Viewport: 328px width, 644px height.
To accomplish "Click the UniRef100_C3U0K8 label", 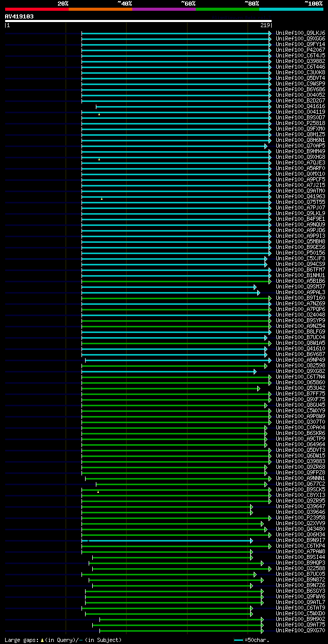I will [x=300, y=72].
